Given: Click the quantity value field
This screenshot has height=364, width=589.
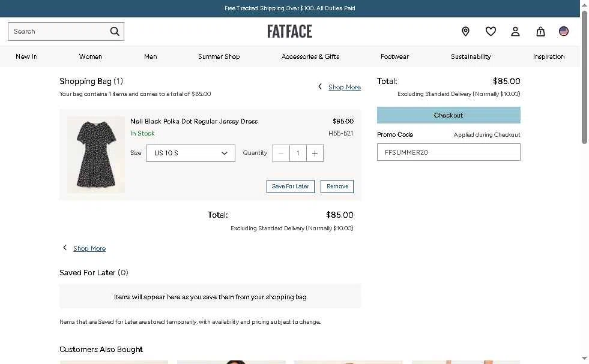Looking at the screenshot, I should point(298,153).
